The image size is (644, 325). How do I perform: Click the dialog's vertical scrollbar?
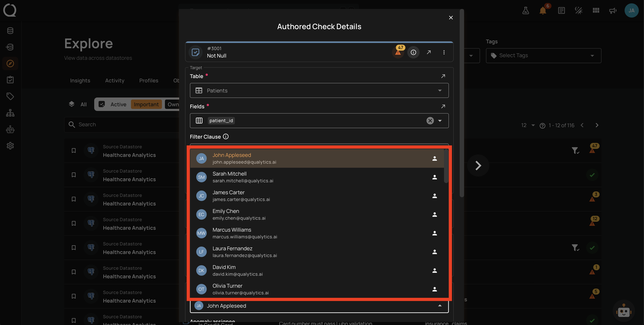pos(462,103)
